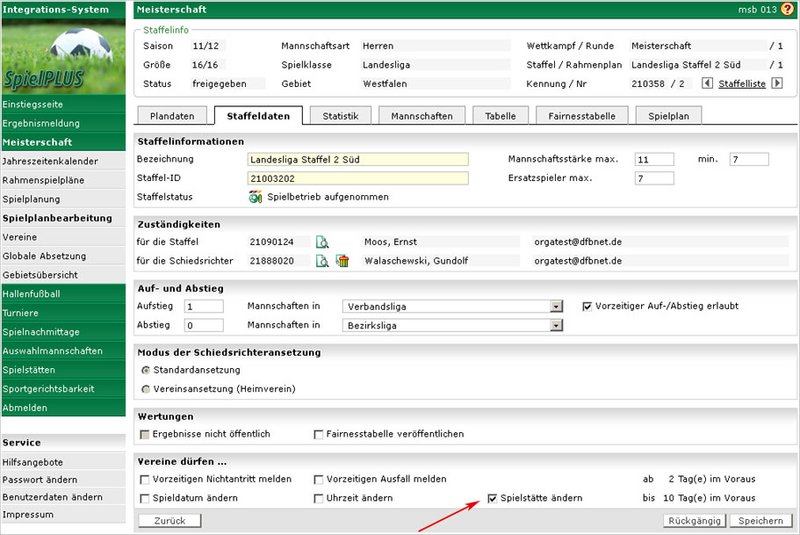Toggle Vorzeitiger Auf-/Abstieg erlaubt checkbox
The image size is (800, 535).
[x=588, y=306]
